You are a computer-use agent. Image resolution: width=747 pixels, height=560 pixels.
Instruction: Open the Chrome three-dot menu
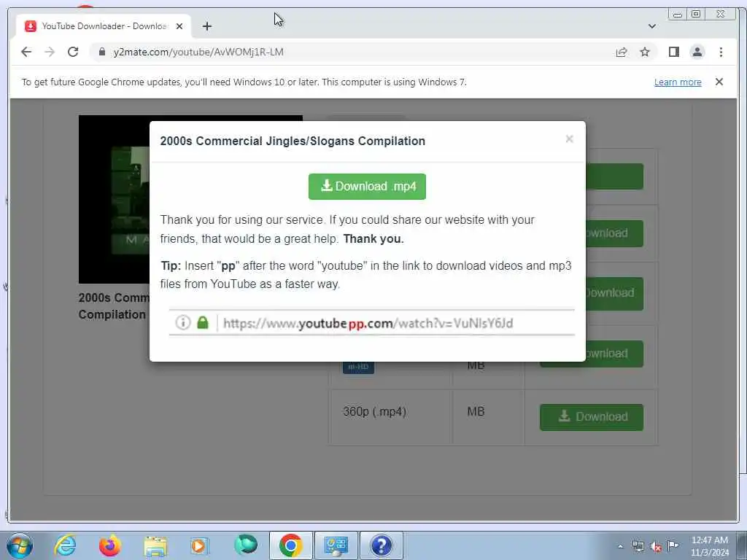pos(721,52)
